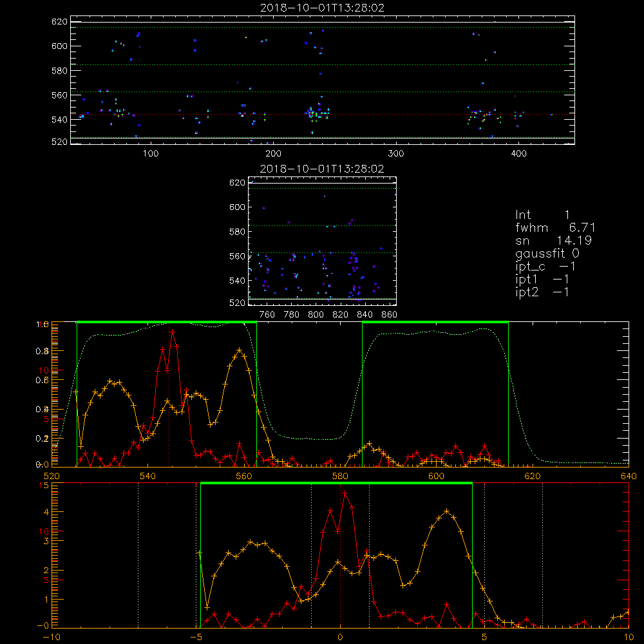Click x-axis label '300' on top panel

tap(396, 154)
